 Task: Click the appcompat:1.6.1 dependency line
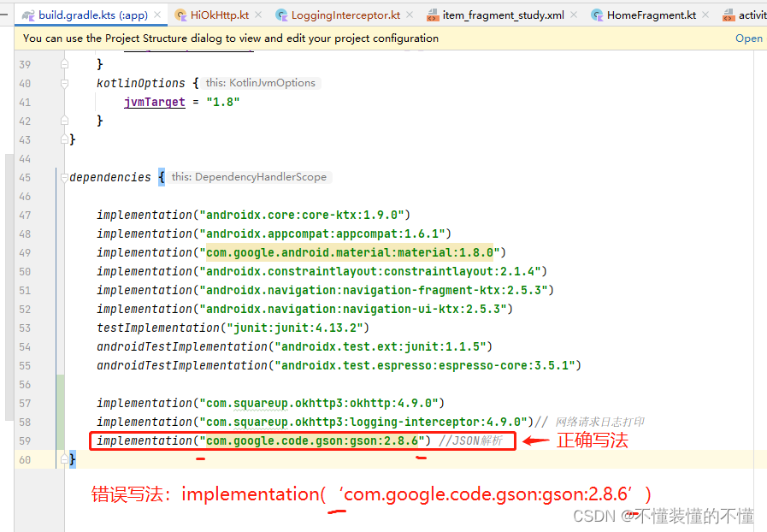274,233
